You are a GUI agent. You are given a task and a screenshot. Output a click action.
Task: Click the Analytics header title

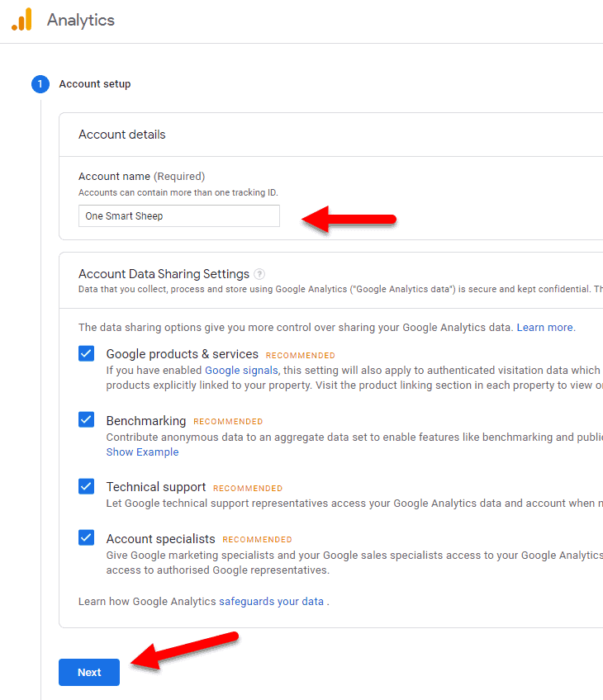[81, 20]
